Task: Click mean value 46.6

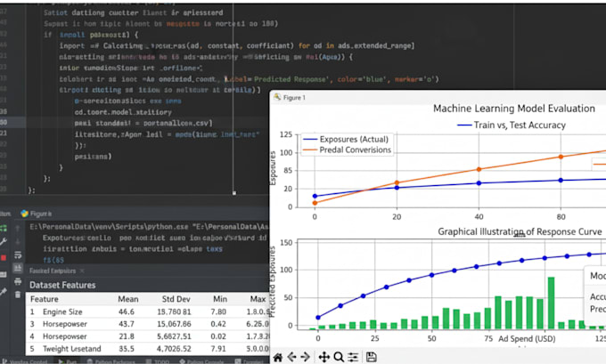Action: tap(127, 311)
